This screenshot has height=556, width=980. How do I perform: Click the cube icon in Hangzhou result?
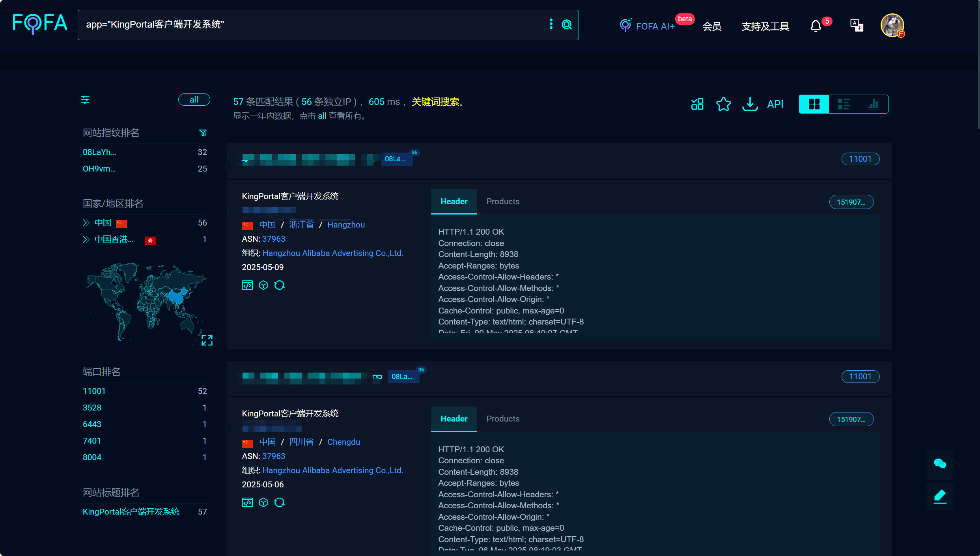coord(263,285)
